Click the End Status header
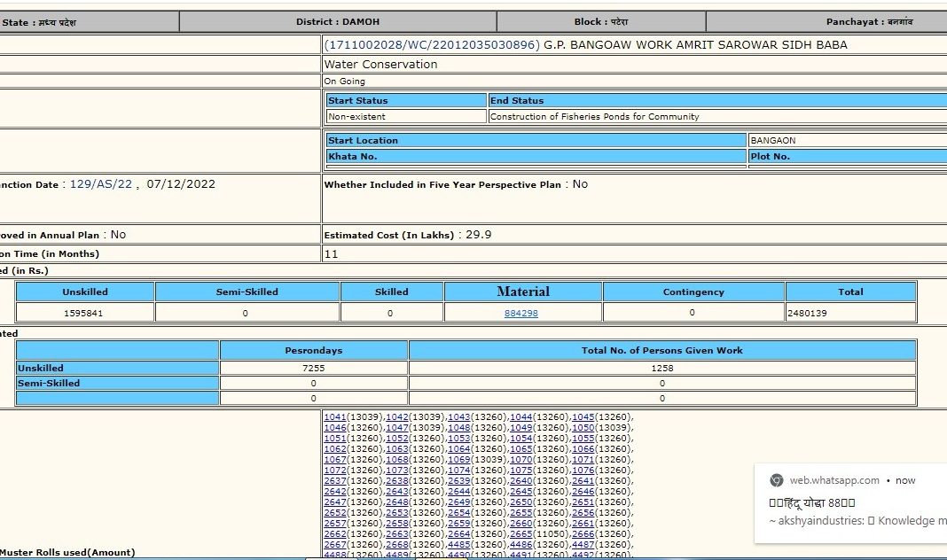The width and height of the screenshot is (947, 560). click(x=718, y=100)
